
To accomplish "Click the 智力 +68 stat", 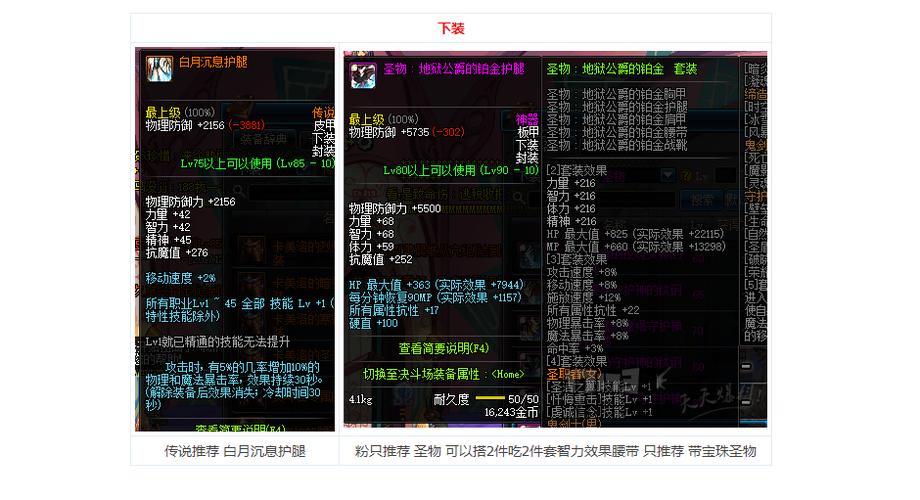I will 371,234.
